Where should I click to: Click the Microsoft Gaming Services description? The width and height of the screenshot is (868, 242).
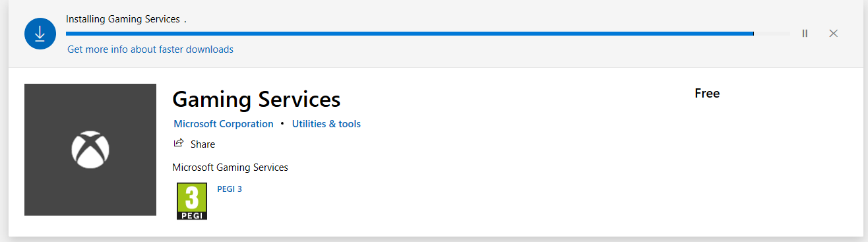[230, 167]
